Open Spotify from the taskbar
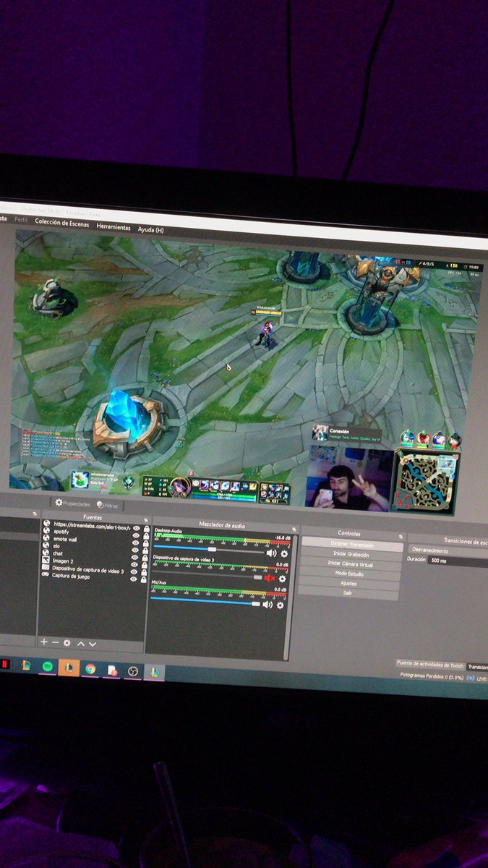 coord(48,665)
